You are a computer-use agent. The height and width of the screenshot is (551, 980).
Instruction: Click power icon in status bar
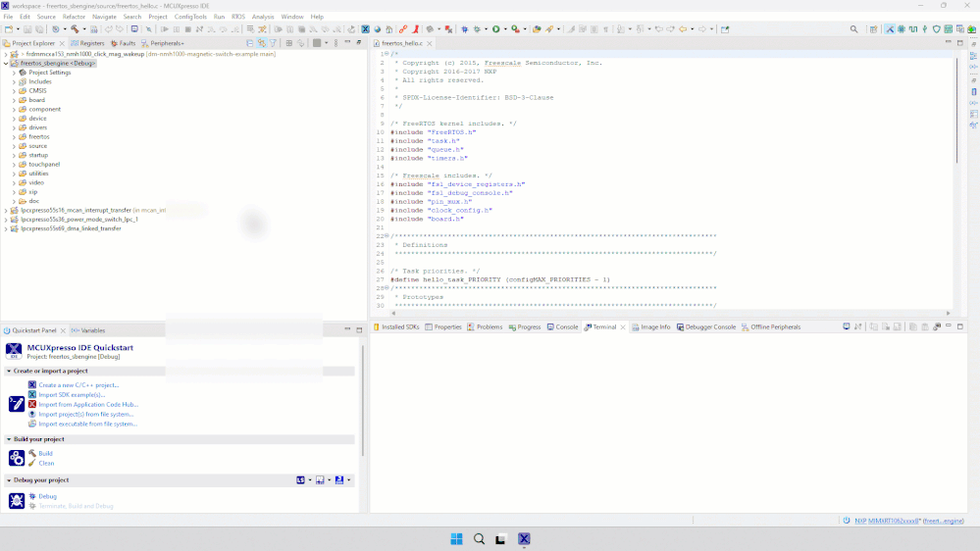pos(847,521)
